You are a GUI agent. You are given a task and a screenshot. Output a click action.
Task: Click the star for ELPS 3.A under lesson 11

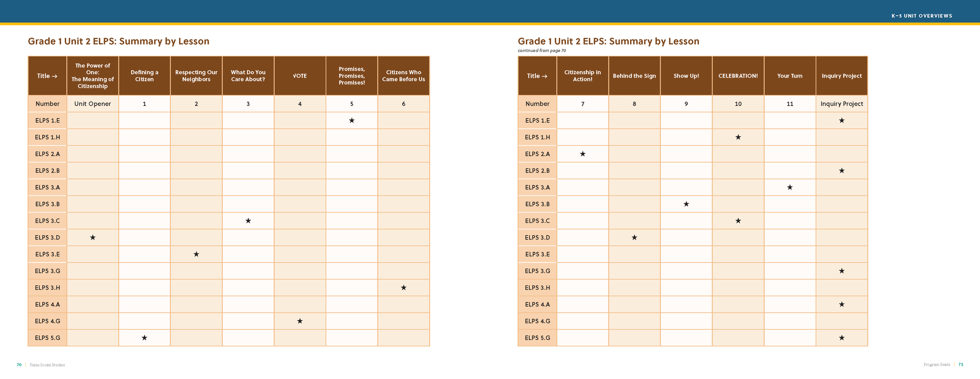[x=790, y=188]
